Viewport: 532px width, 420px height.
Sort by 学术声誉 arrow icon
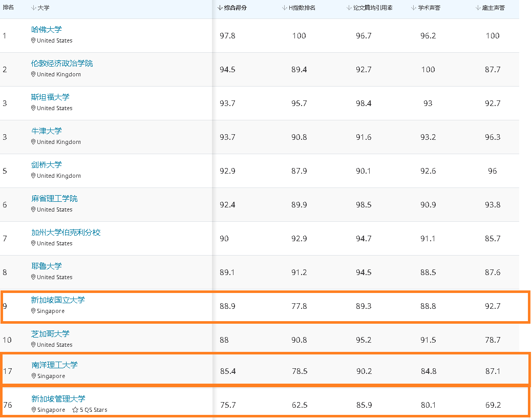[x=414, y=8]
